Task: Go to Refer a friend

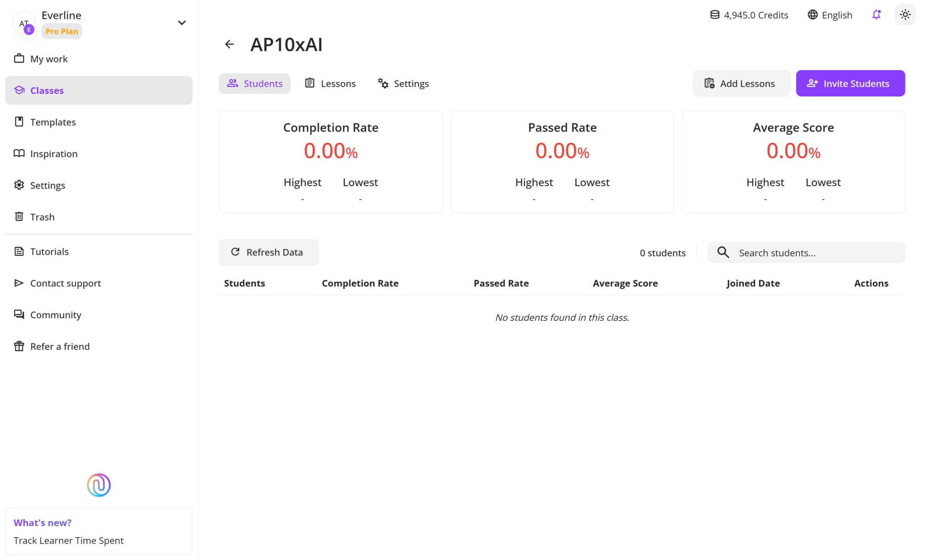Action: coord(60,346)
